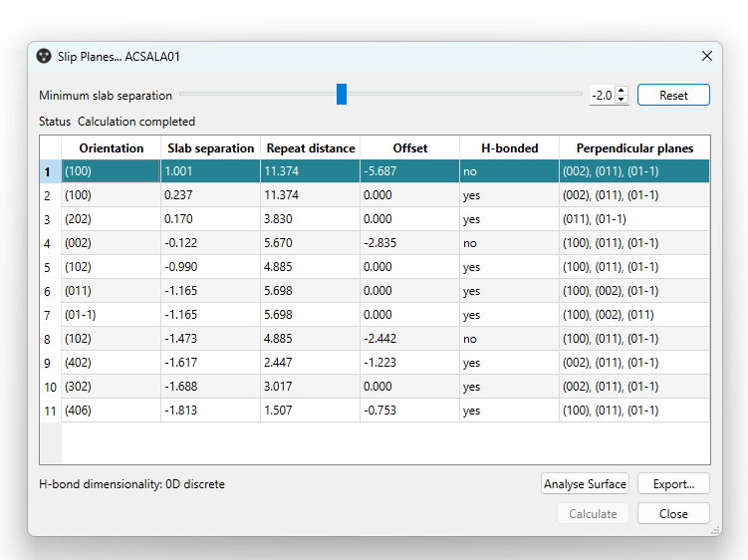
Task: Click row header number 7
Action: (x=47, y=315)
